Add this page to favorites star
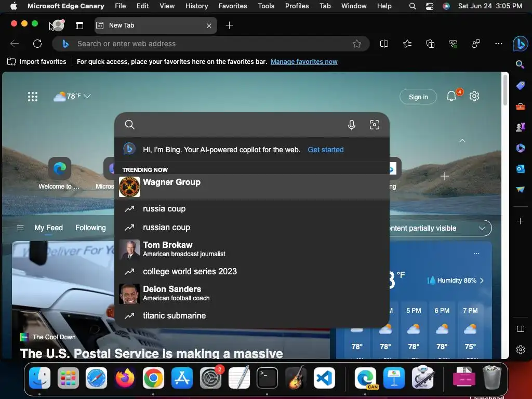Image resolution: width=532 pixels, height=399 pixels. coord(356,44)
